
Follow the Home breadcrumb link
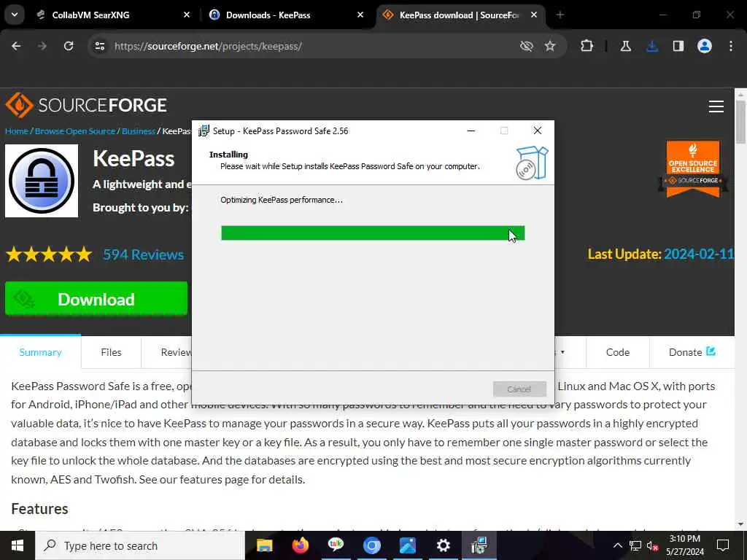[17, 131]
